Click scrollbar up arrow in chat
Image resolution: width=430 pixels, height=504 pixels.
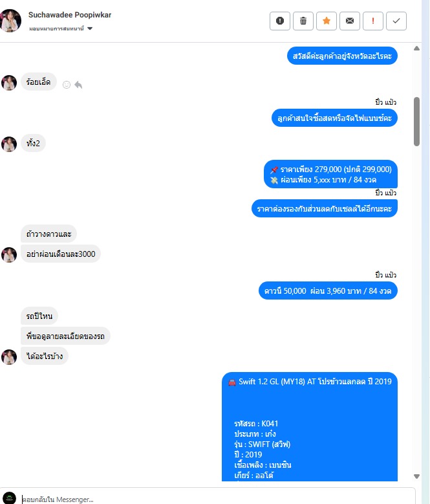tap(416, 49)
